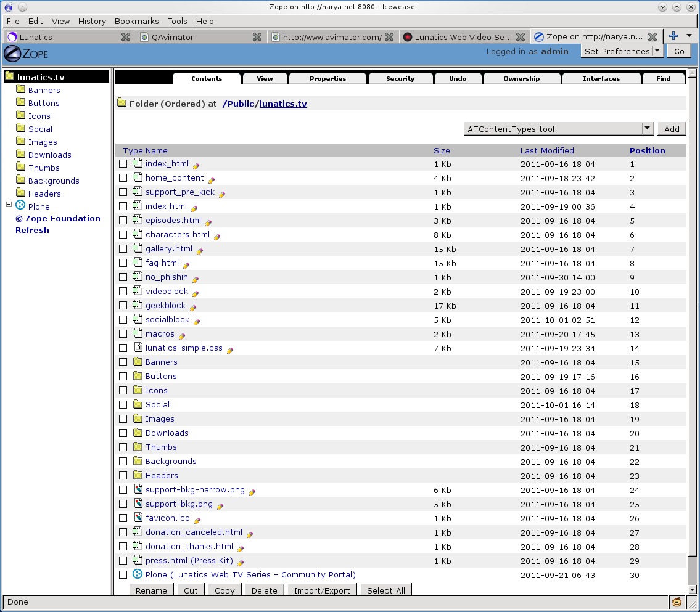700x612 pixels.
Task: Open the Tools menu
Action: (x=177, y=21)
